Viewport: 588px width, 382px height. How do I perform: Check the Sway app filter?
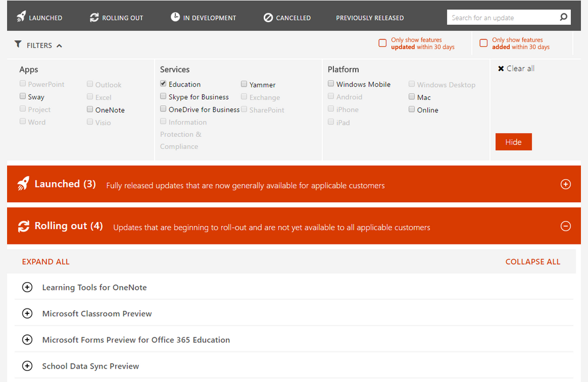pyautogui.click(x=22, y=96)
